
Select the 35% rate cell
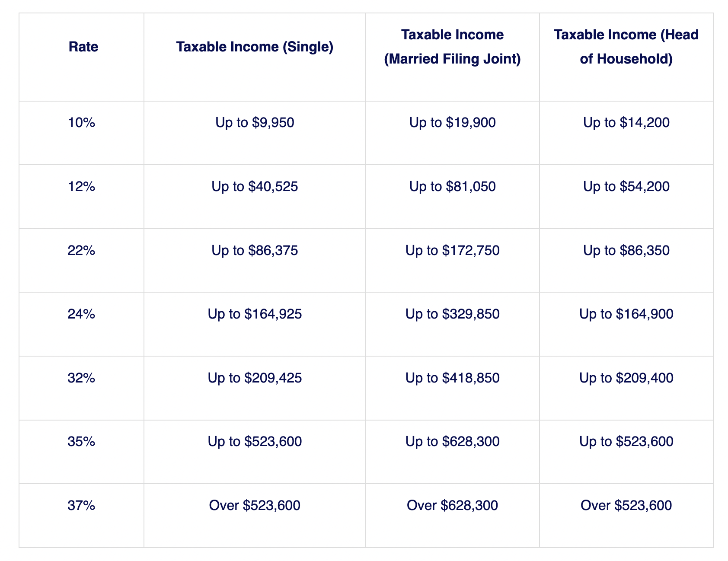[x=81, y=442]
